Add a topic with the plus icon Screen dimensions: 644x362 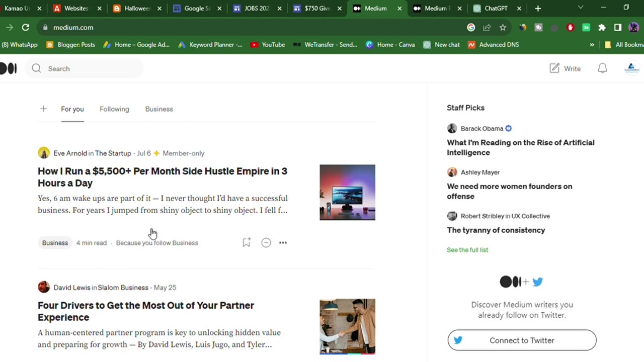[x=43, y=109]
